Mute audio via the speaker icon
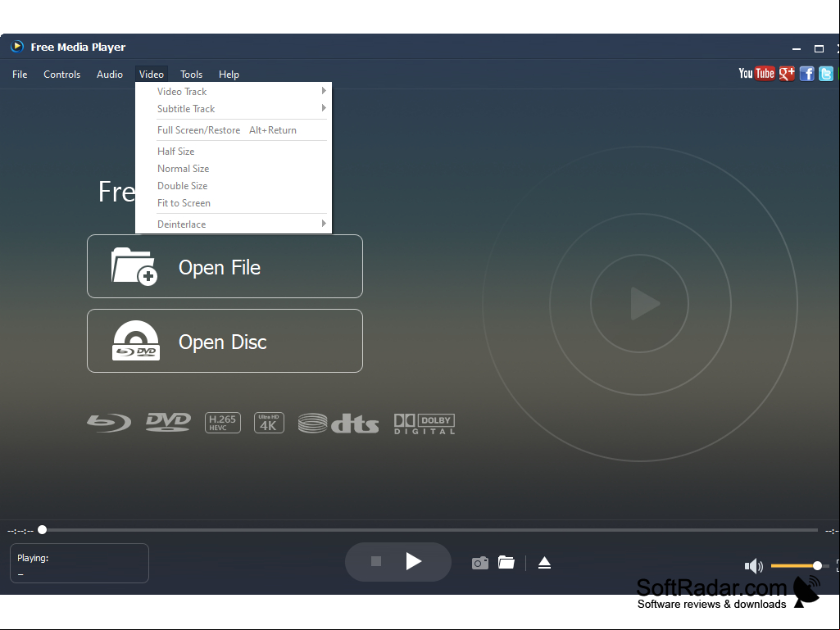Screen dimensions: 840x630 [x=754, y=566]
